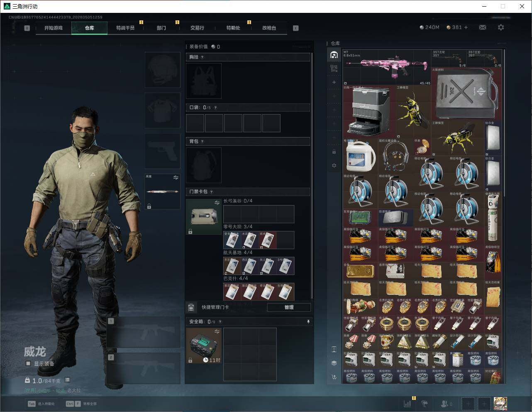Viewport: 532px width, 412px height.
Task: Open the settings gear in top bar
Action: [x=501, y=27]
